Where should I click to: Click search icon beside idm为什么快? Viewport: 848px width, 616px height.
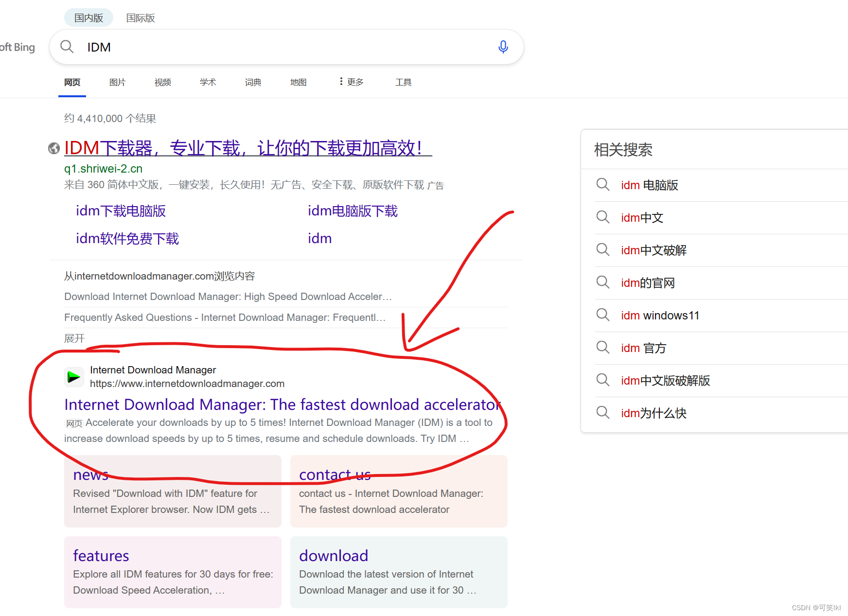point(603,413)
